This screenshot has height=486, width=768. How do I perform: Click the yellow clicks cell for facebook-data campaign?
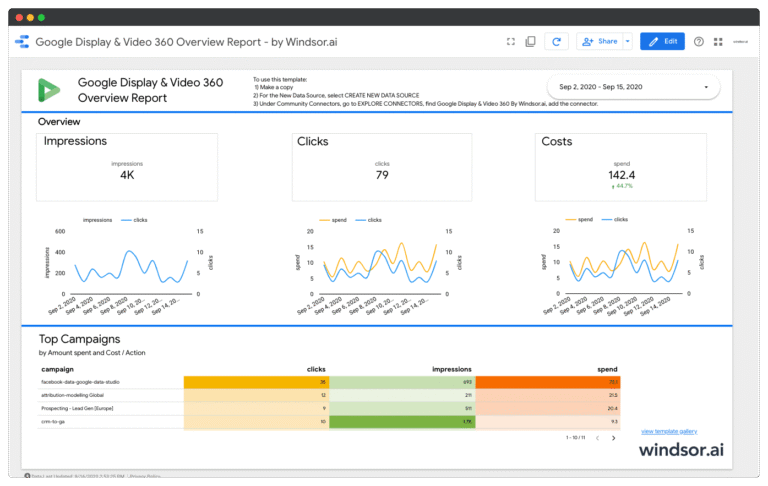point(256,382)
